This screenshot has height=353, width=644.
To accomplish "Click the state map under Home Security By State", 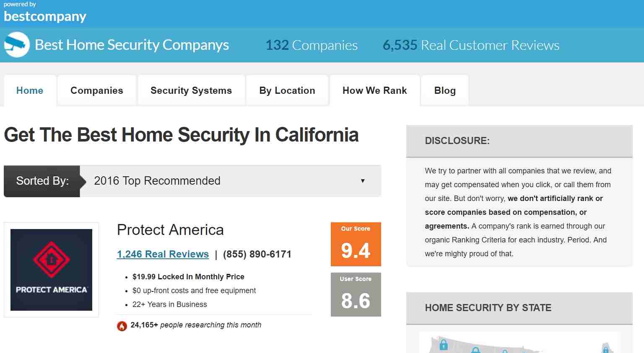I will click(x=519, y=343).
